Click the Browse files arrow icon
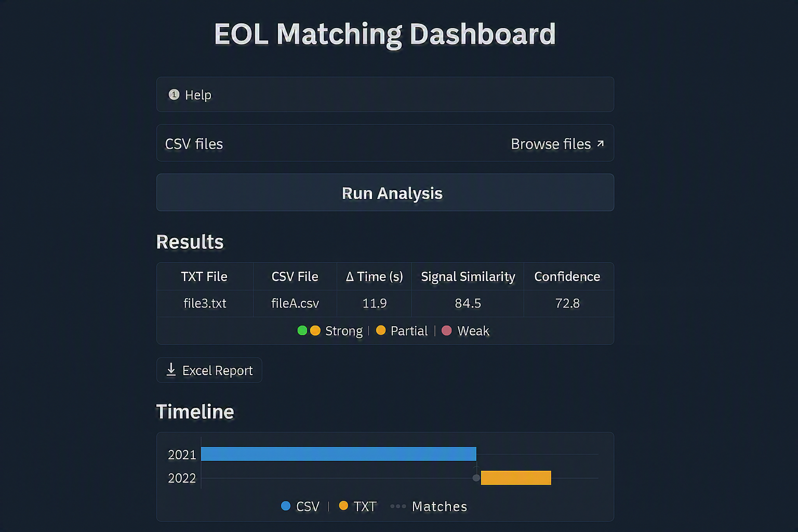Image resolution: width=798 pixels, height=532 pixels. click(601, 143)
